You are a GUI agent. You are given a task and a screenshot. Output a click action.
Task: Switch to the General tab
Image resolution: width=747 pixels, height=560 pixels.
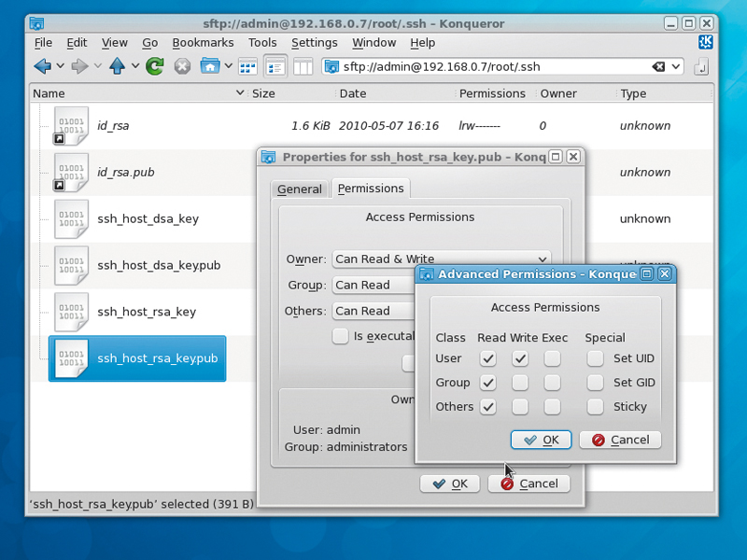coord(300,189)
